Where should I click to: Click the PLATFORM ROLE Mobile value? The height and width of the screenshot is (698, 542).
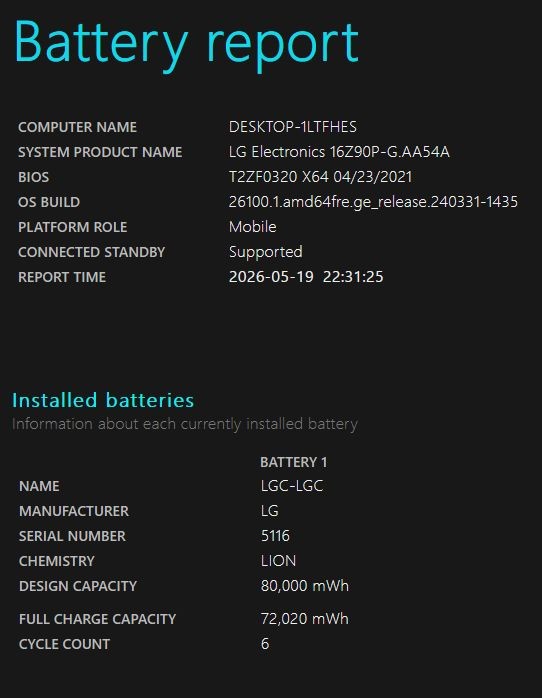coord(252,227)
